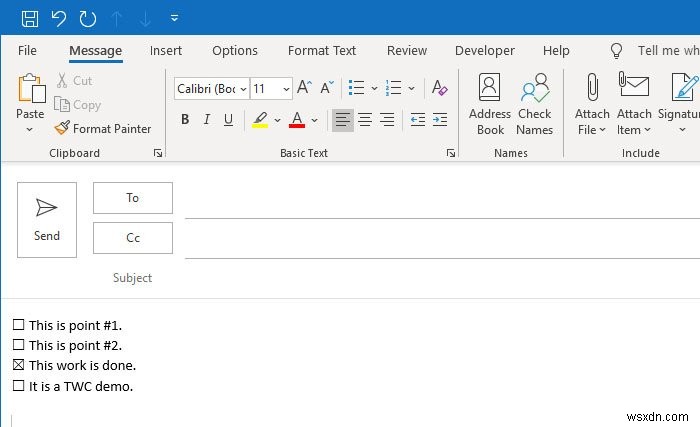Open the Clipboard pane launcher

coord(158,153)
